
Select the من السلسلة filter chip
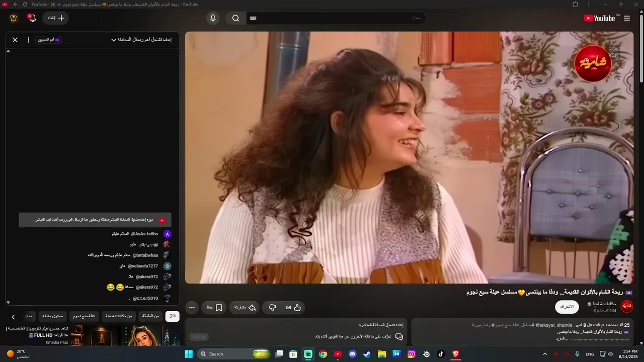150,316
